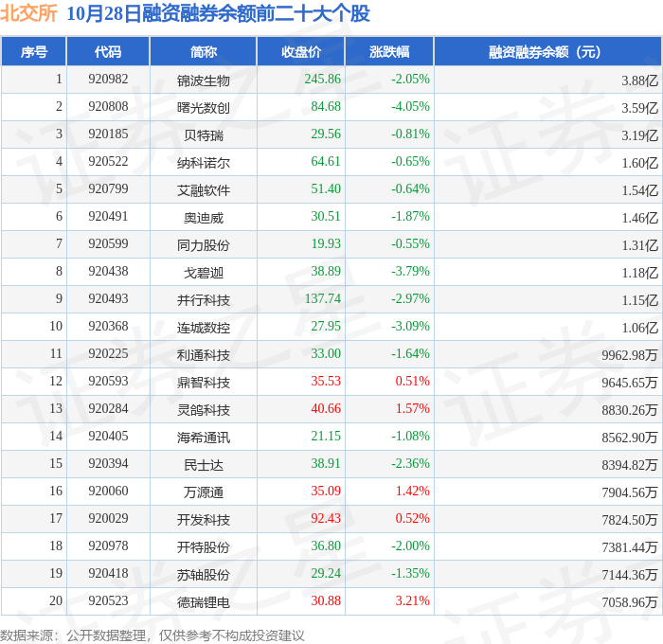Select stock name 奥迪威
The height and width of the screenshot is (644, 663).
[204, 218]
